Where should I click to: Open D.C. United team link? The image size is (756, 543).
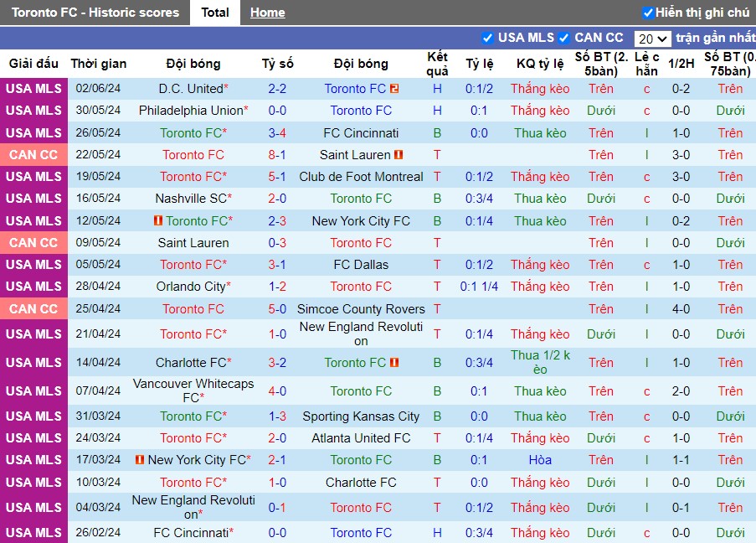[x=191, y=89]
